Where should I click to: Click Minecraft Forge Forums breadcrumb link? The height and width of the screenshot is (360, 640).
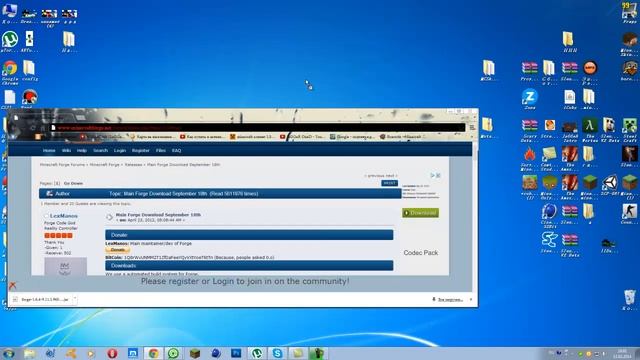tap(62, 165)
